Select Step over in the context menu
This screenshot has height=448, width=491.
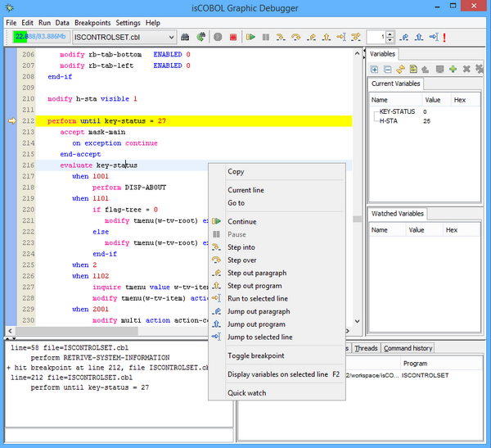click(241, 260)
